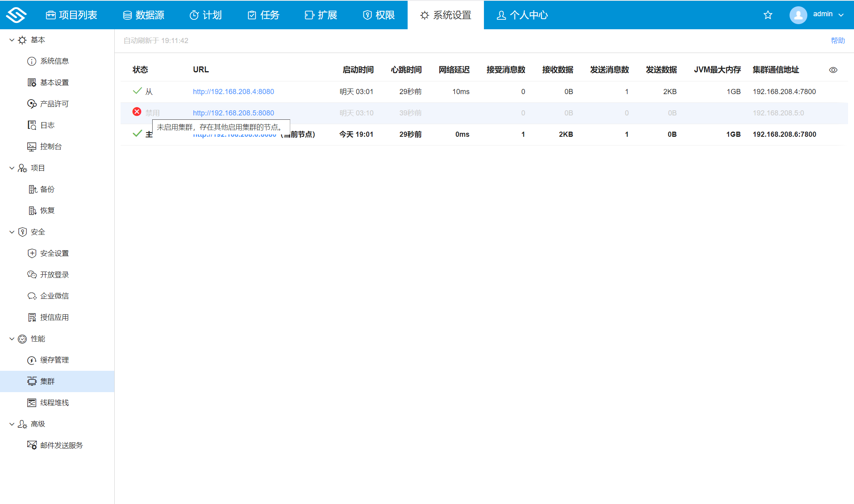The image size is (854, 504).
Task: Collapse the 安全 sidebar section
Action: [x=12, y=232]
